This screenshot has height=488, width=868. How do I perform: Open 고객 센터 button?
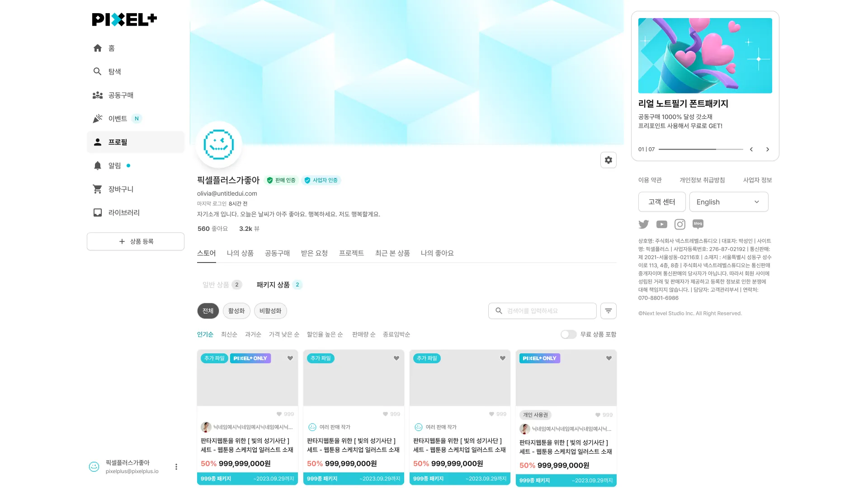pyautogui.click(x=661, y=202)
